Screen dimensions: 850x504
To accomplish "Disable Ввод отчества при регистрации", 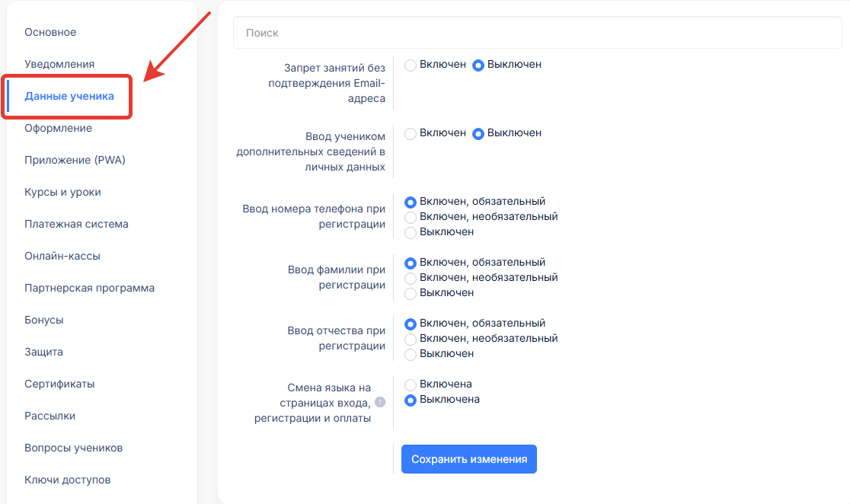I will (411, 354).
